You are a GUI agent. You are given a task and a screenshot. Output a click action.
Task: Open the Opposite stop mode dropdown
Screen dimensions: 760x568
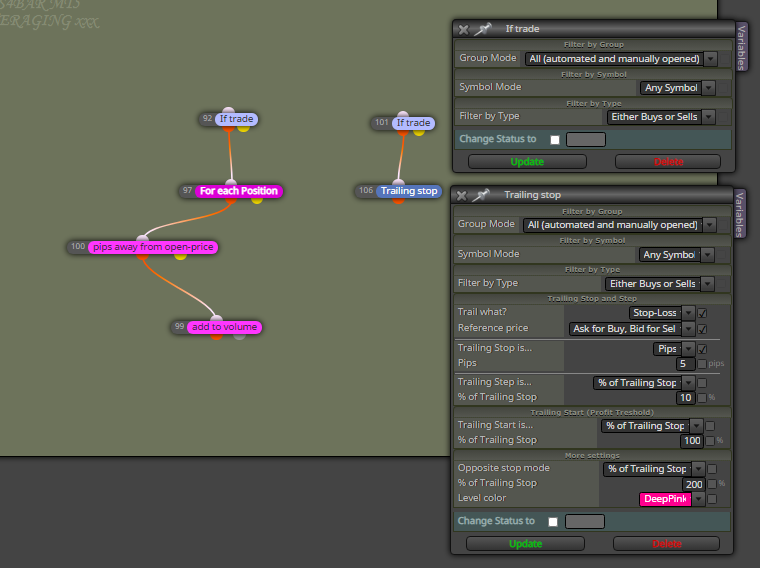(698, 469)
